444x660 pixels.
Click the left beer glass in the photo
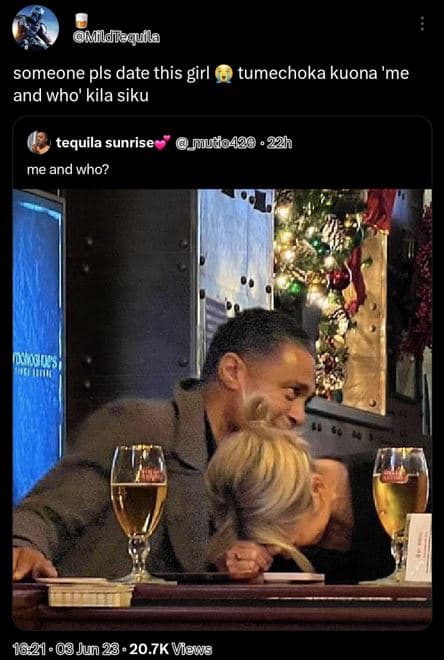(x=139, y=512)
